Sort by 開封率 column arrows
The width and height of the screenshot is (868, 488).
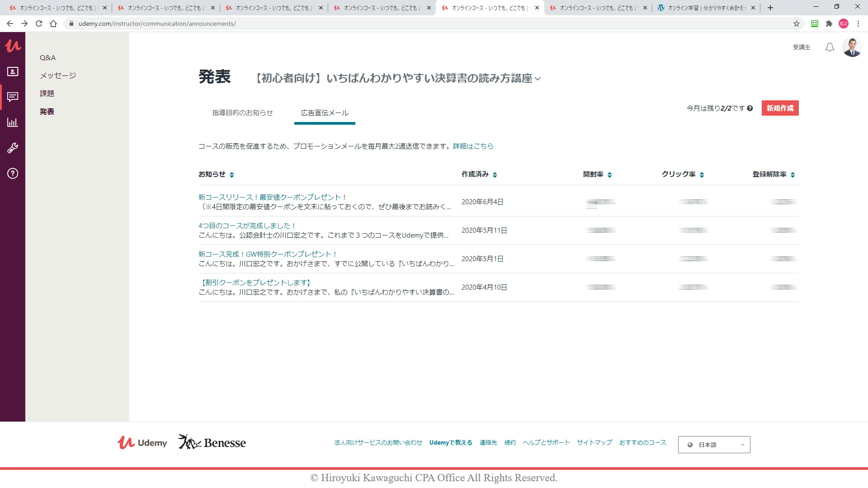pos(609,175)
